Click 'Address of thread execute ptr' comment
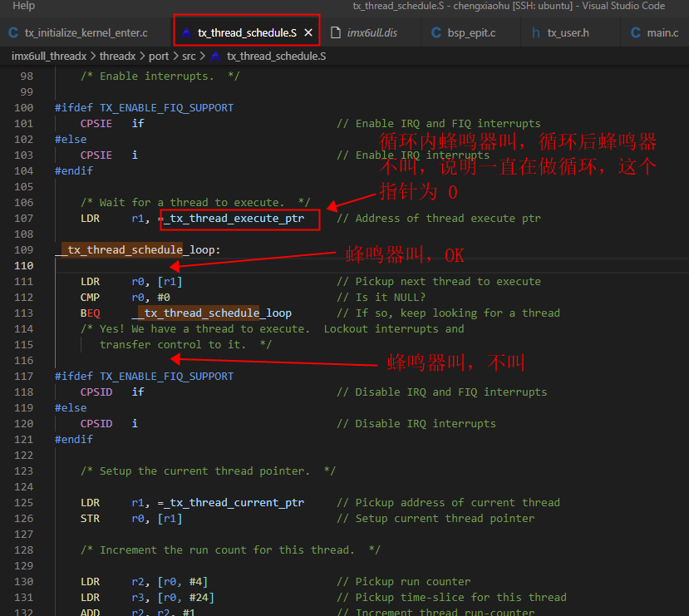 439,219
